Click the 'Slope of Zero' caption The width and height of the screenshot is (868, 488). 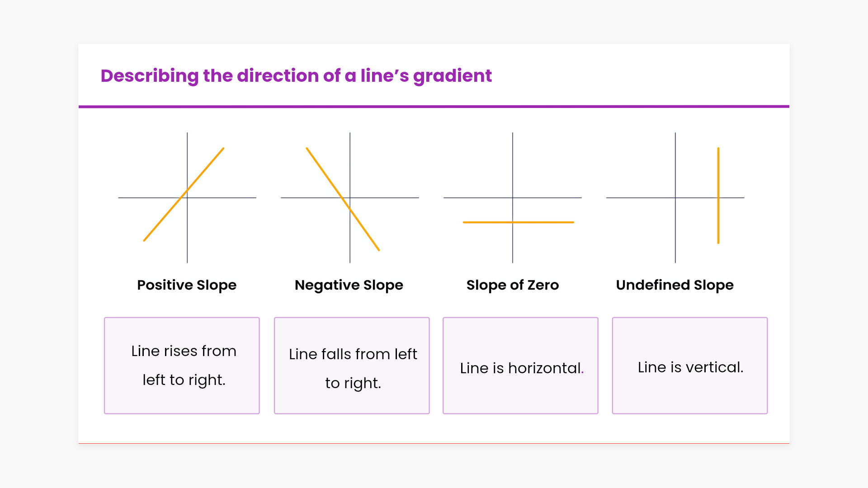tap(513, 285)
